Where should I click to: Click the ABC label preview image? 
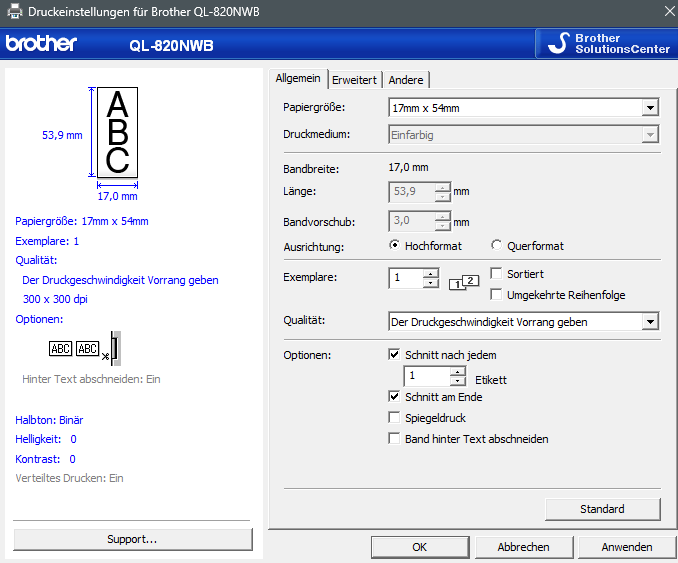pos(117,131)
